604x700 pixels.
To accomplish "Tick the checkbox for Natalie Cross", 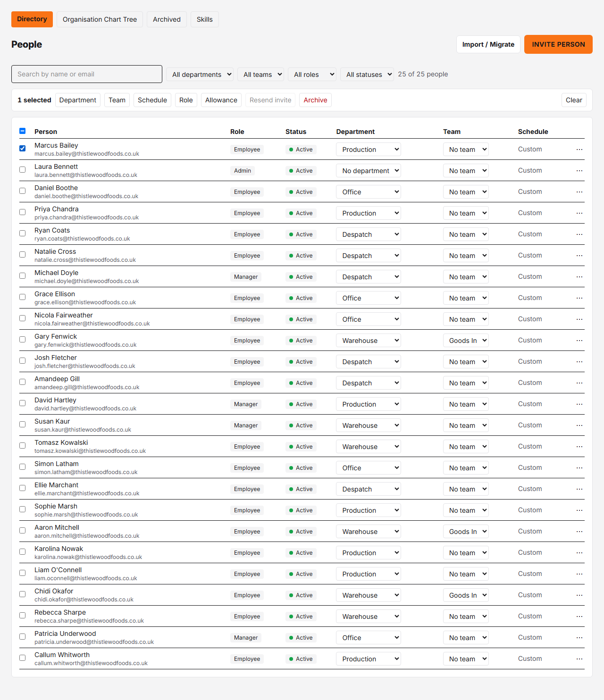I will coord(22,254).
